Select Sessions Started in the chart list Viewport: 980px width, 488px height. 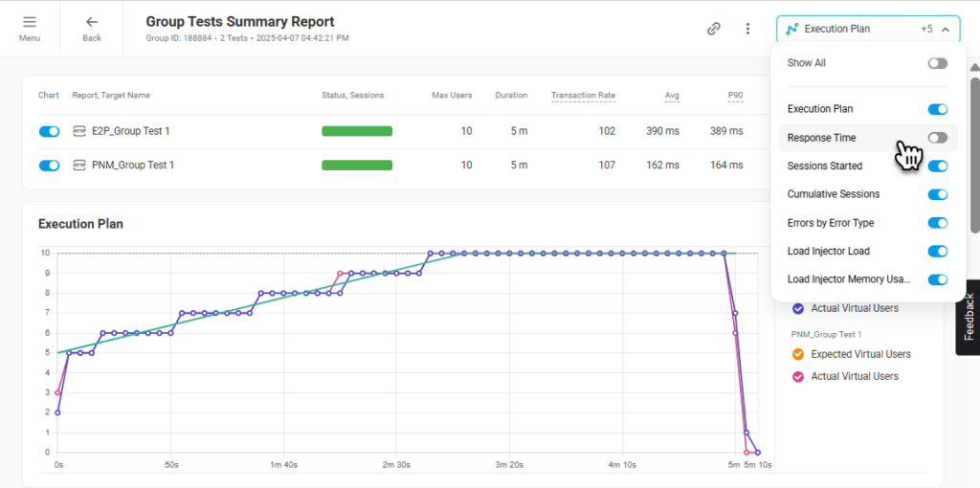(824, 166)
